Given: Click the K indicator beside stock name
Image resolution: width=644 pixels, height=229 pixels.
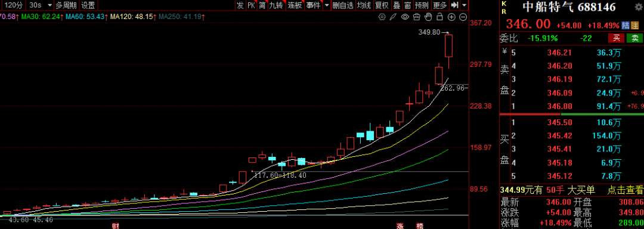Looking at the screenshot, I should [x=504, y=4].
